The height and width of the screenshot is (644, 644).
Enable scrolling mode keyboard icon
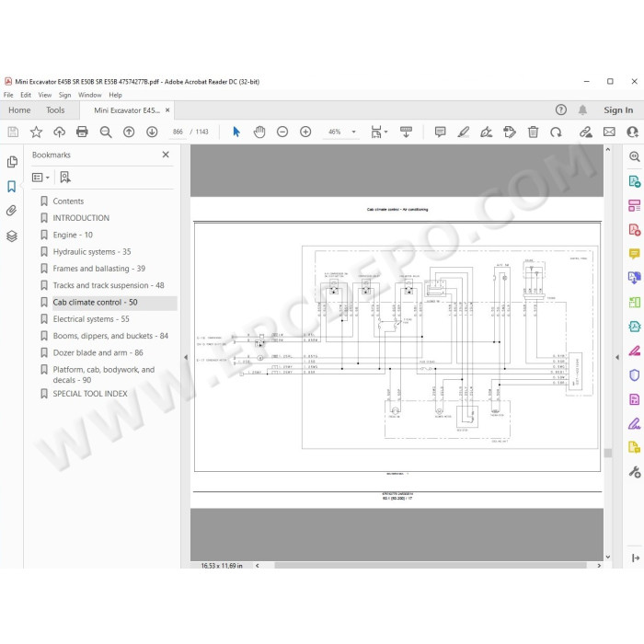tap(406, 132)
